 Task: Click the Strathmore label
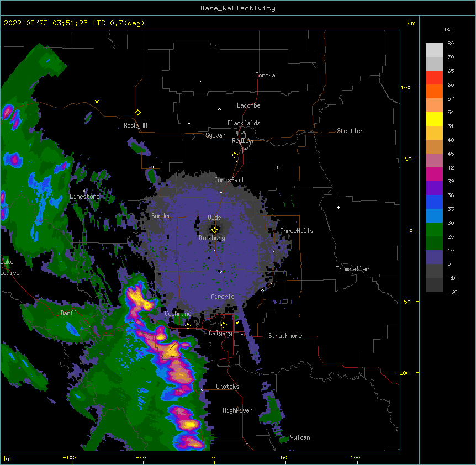(x=285, y=336)
